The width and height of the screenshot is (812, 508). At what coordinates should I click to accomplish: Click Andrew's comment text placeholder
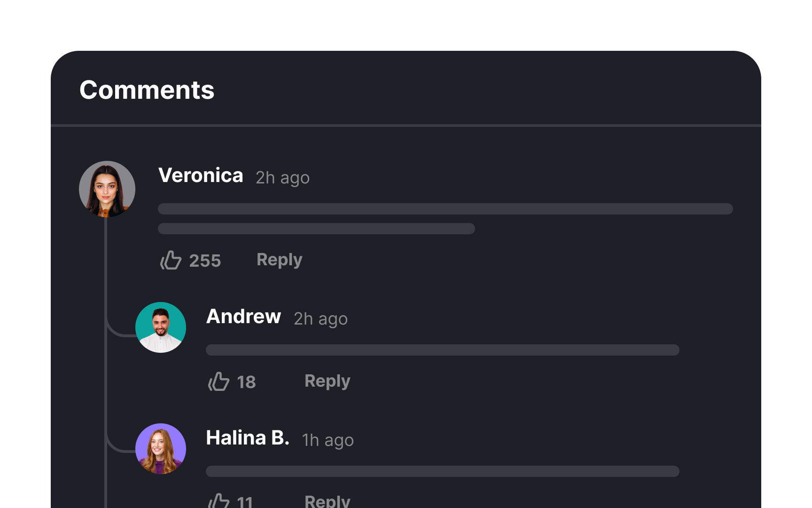point(443,350)
